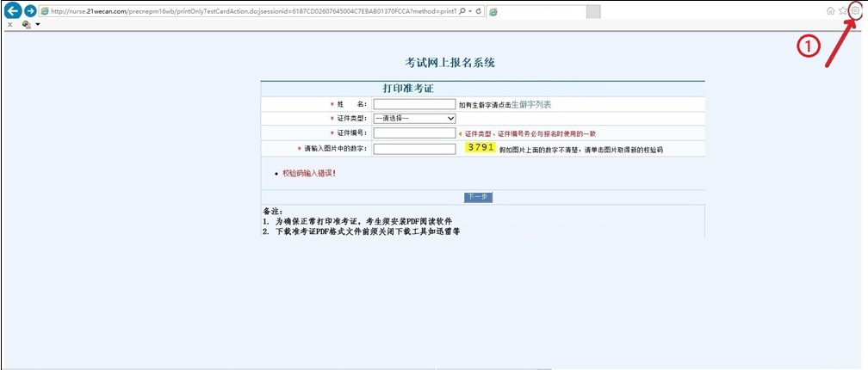Open Favorites with the star icon
The height and width of the screenshot is (370, 868).
[x=843, y=11]
